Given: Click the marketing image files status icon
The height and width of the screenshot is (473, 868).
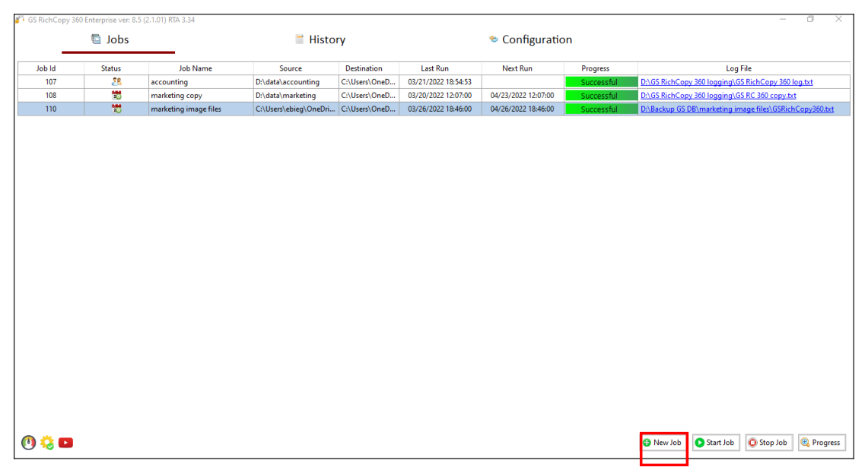Looking at the screenshot, I should point(116,109).
